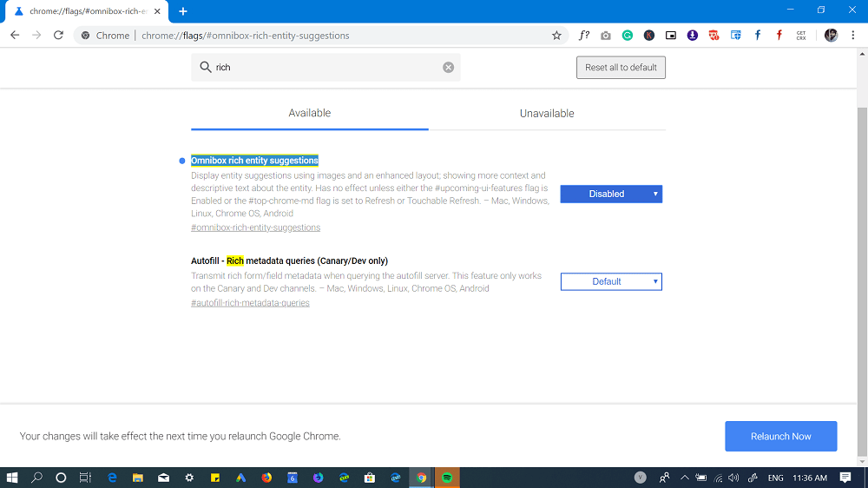Open File Explorer from the taskbar
The width and height of the screenshot is (868, 488).
138,478
